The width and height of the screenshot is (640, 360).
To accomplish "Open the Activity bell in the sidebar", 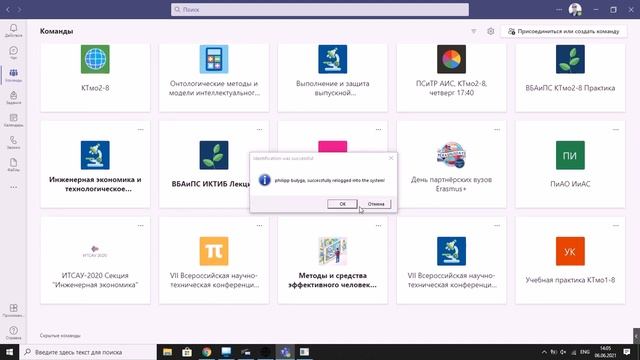I will [13, 30].
